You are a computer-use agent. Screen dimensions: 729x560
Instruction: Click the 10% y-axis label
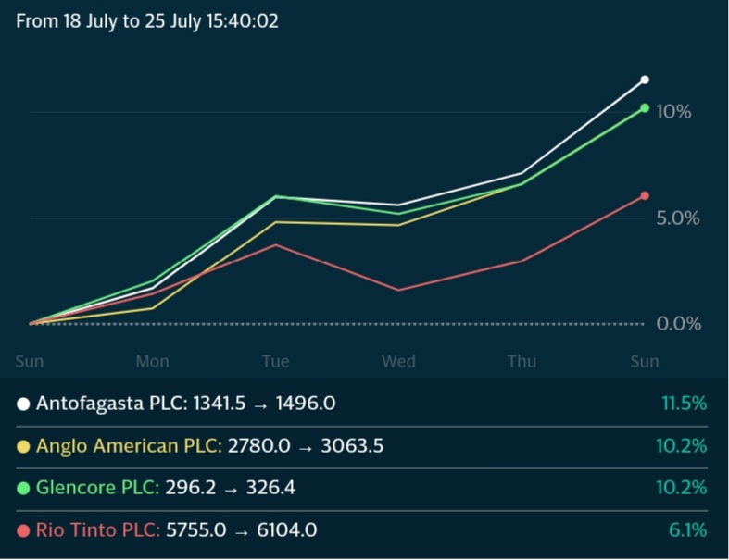click(x=673, y=112)
